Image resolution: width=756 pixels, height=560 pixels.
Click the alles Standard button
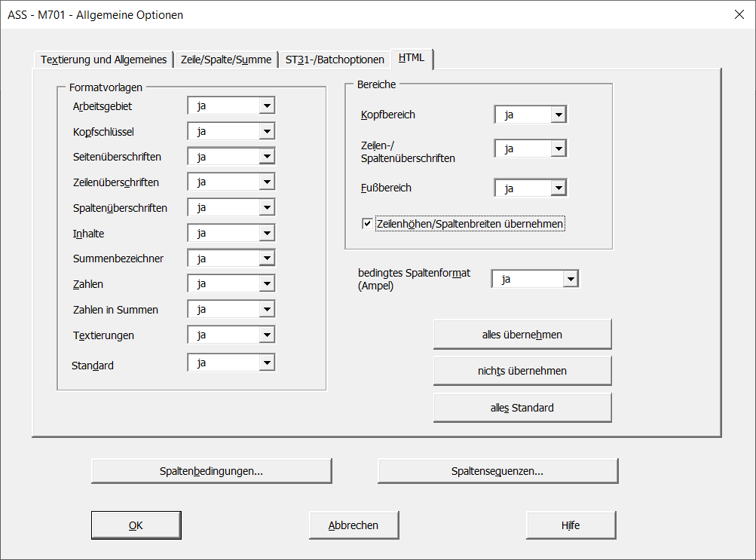(x=522, y=408)
